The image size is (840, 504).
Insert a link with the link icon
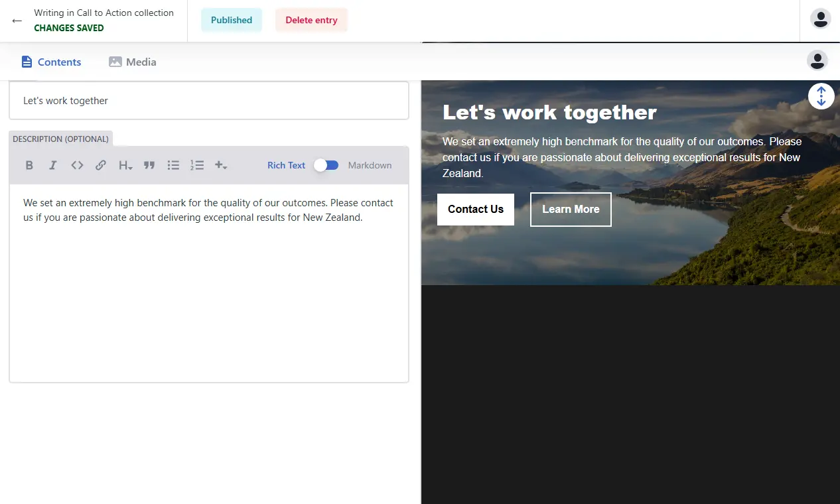[101, 165]
